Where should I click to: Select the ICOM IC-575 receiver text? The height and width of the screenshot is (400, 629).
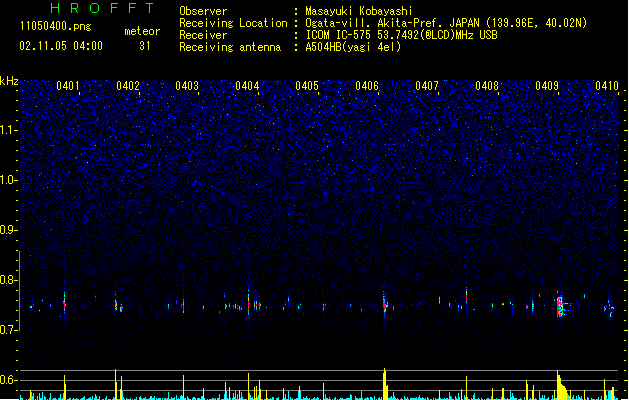click(x=401, y=35)
